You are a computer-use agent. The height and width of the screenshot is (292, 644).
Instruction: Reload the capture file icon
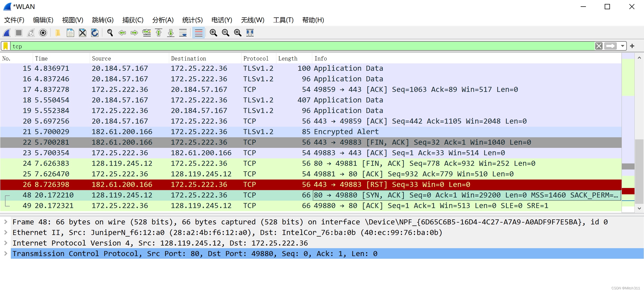(x=95, y=33)
